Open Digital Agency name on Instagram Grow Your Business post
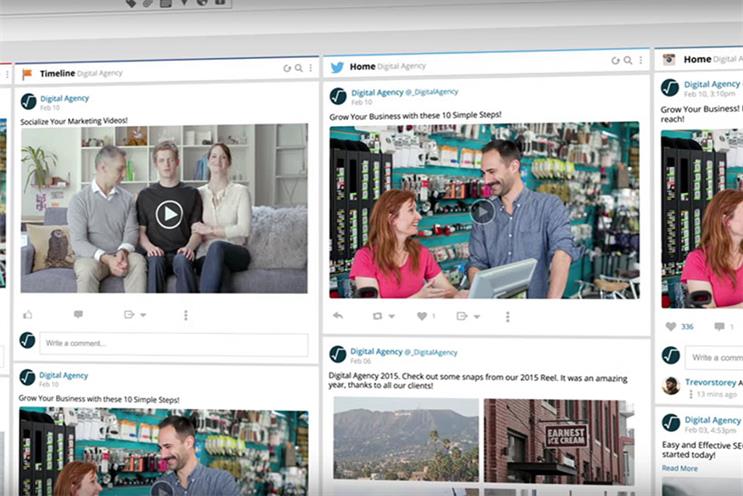 (x=712, y=84)
